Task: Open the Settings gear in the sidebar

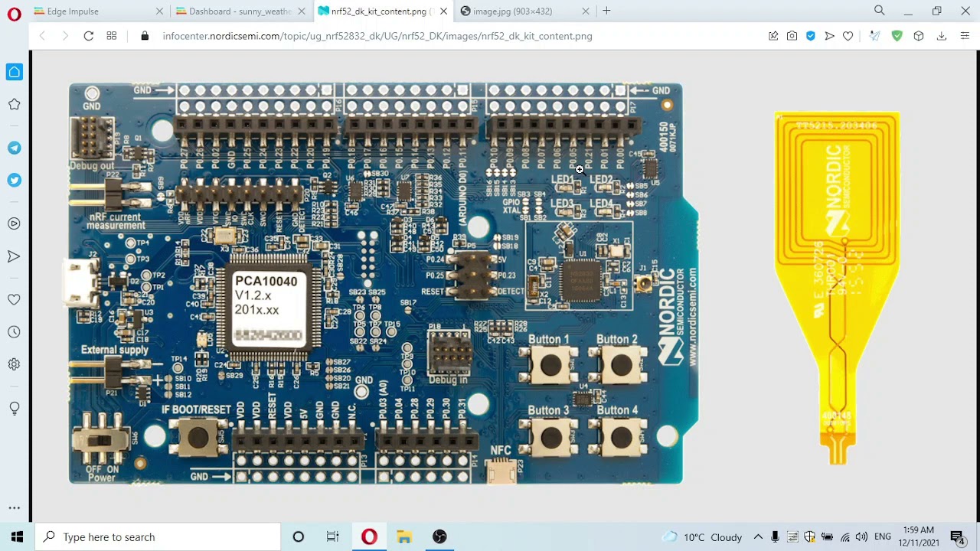Action: tap(14, 364)
